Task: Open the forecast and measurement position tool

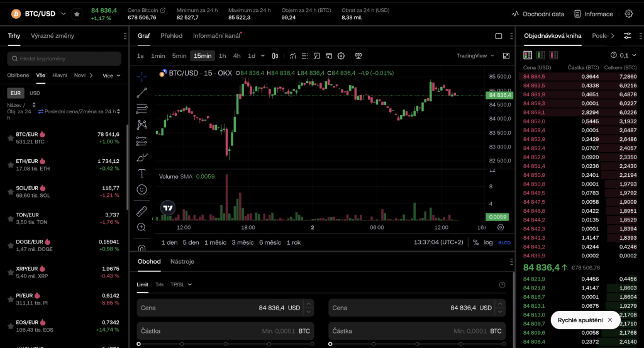Action: pos(142,142)
